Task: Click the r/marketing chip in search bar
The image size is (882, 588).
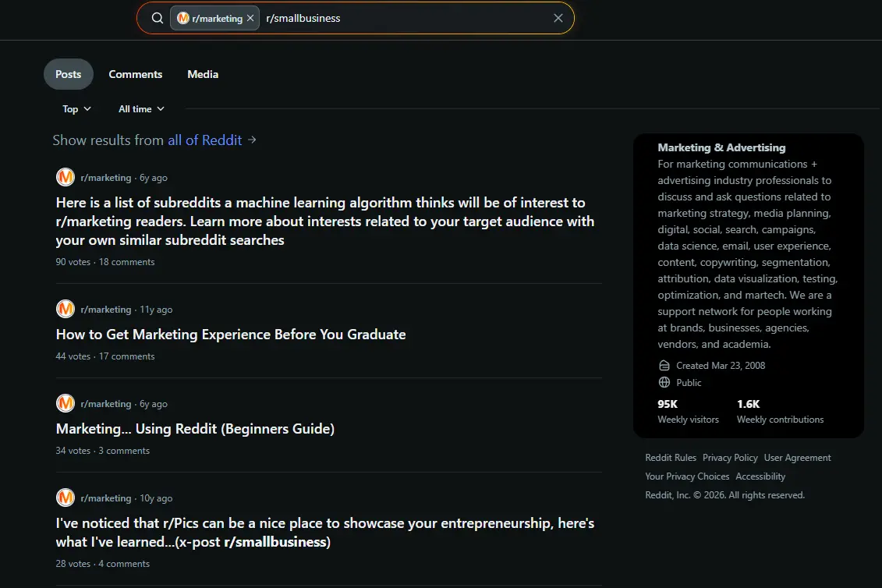Action: (x=215, y=18)
